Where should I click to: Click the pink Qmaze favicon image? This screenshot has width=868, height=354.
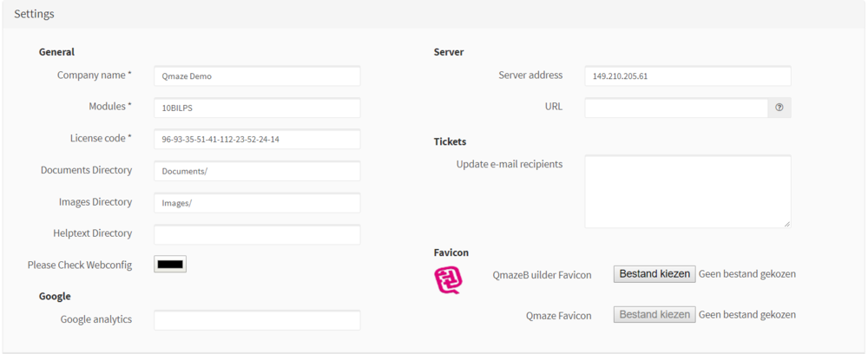click(x=448, y=280)
